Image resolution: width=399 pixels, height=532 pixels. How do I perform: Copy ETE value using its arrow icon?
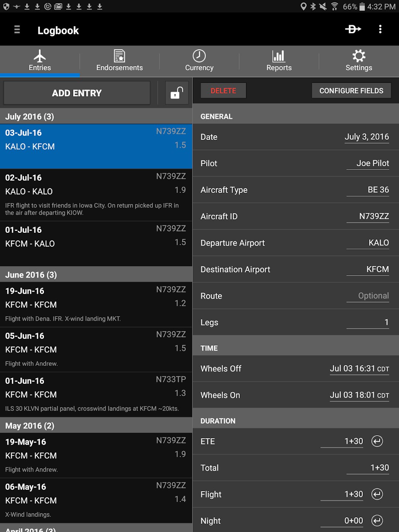(x=377, y=441)
